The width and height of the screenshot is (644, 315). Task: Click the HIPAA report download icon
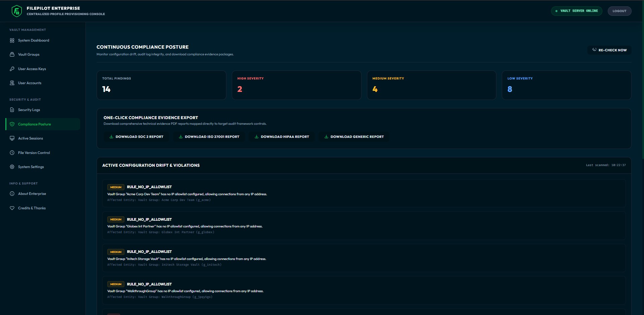pos(257,137)
